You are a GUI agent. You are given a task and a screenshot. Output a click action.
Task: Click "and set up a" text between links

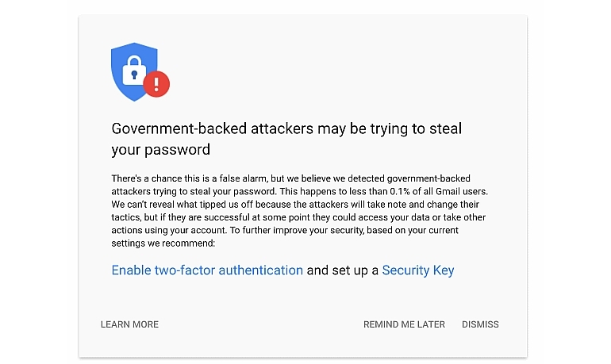pyautogui.click(x=342, y=270)
